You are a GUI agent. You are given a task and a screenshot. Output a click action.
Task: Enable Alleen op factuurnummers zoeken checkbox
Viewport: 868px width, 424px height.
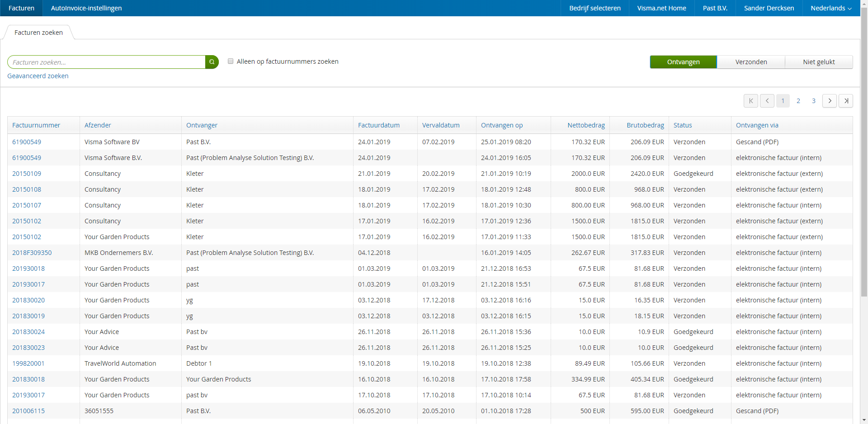click(x=231, y=61)
